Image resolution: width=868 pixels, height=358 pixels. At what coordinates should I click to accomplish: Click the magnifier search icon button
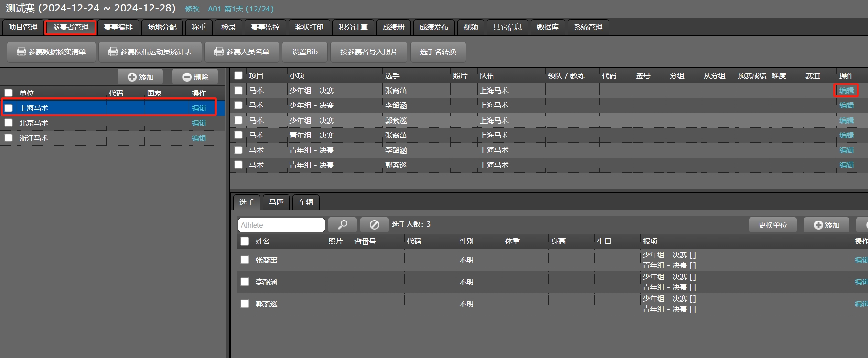[x=342, y=224]
